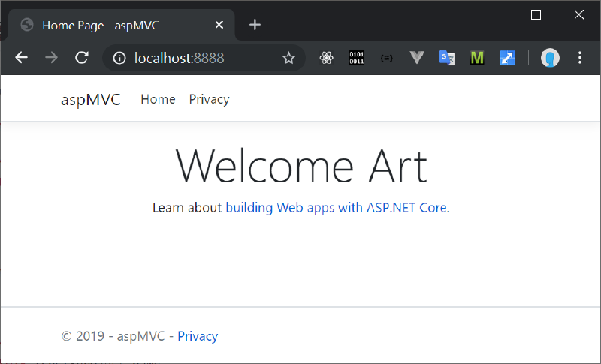Screen dimensions: 601x364
Task: Click the React Developer Tools extension icon
Action: (x=326, y=58)
